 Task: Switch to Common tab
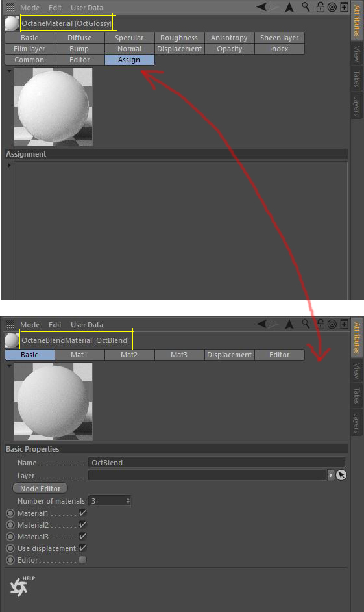click(30, 60)
